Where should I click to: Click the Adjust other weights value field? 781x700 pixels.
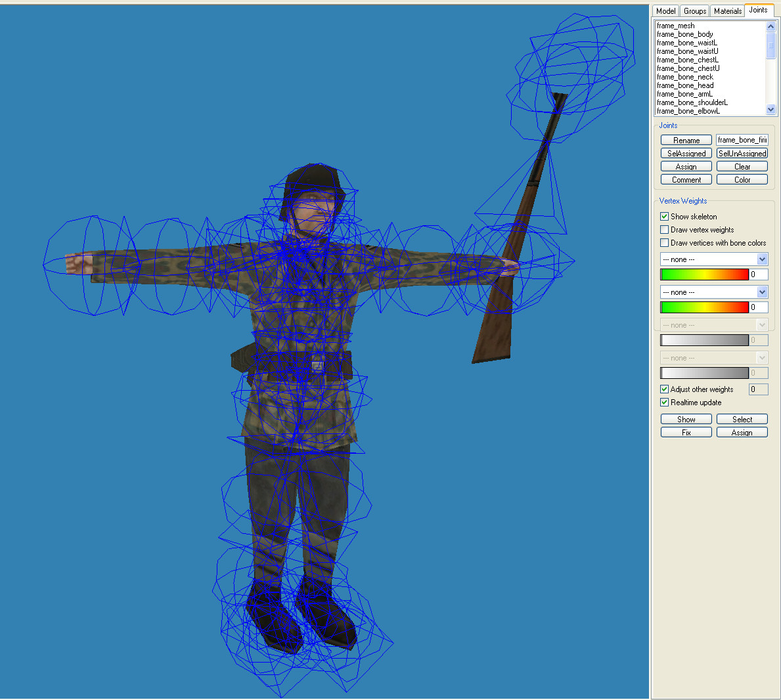758,389
